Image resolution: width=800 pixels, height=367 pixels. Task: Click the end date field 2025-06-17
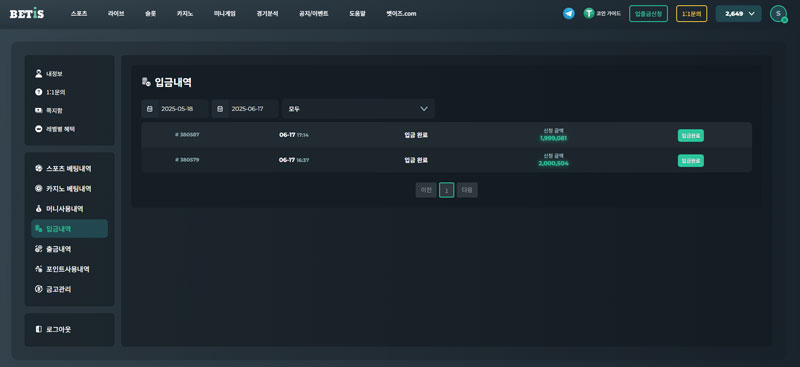pos(245,109)
